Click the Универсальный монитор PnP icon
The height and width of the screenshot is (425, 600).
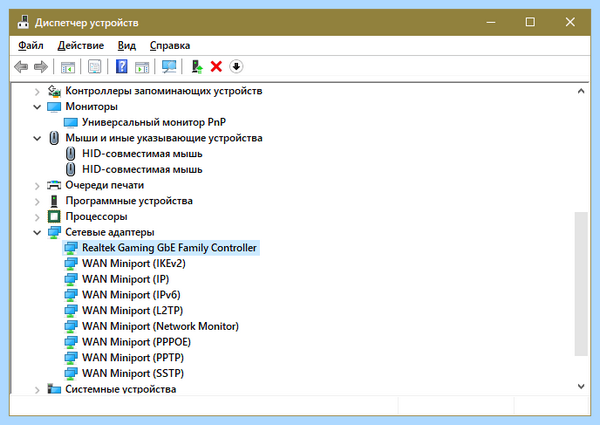click(71, 122)
